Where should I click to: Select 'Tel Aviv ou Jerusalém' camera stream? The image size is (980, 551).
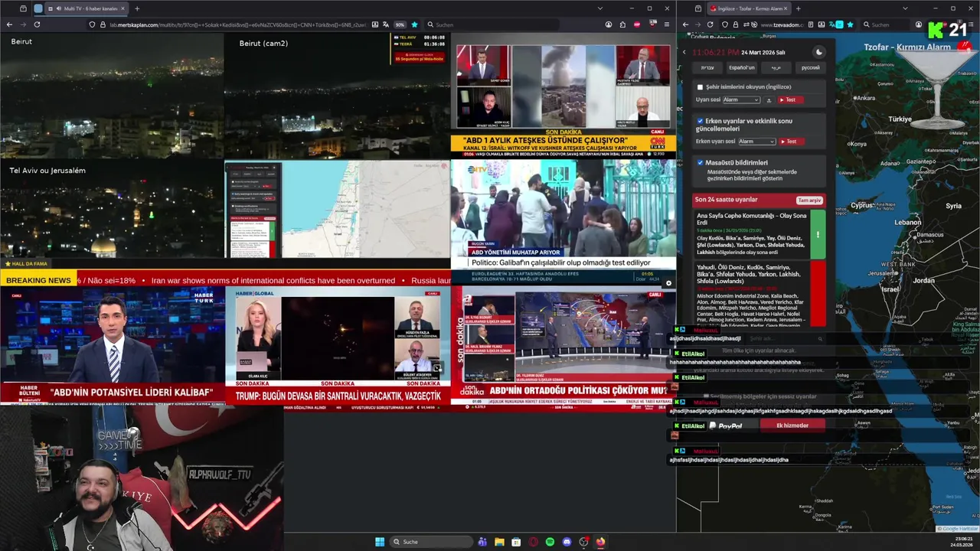click(112, 208)
